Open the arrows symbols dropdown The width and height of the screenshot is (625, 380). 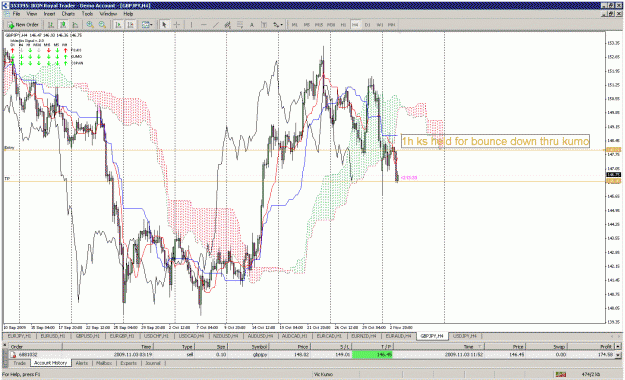277,25
